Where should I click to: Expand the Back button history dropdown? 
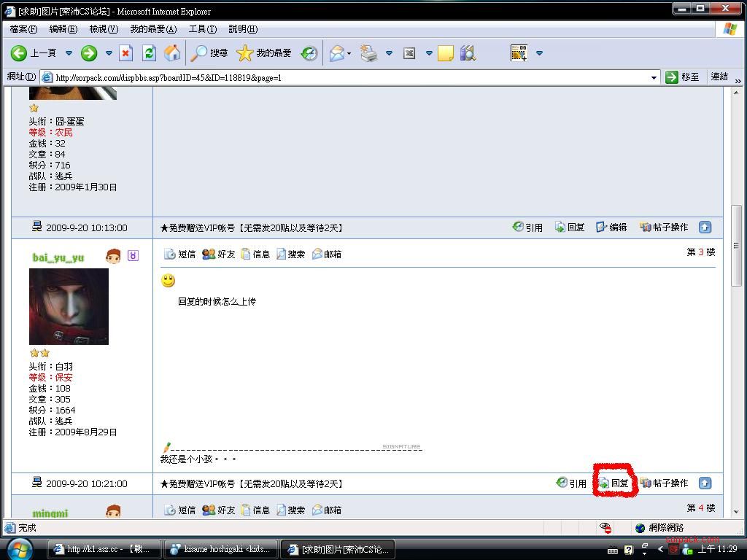click(69, 52)
